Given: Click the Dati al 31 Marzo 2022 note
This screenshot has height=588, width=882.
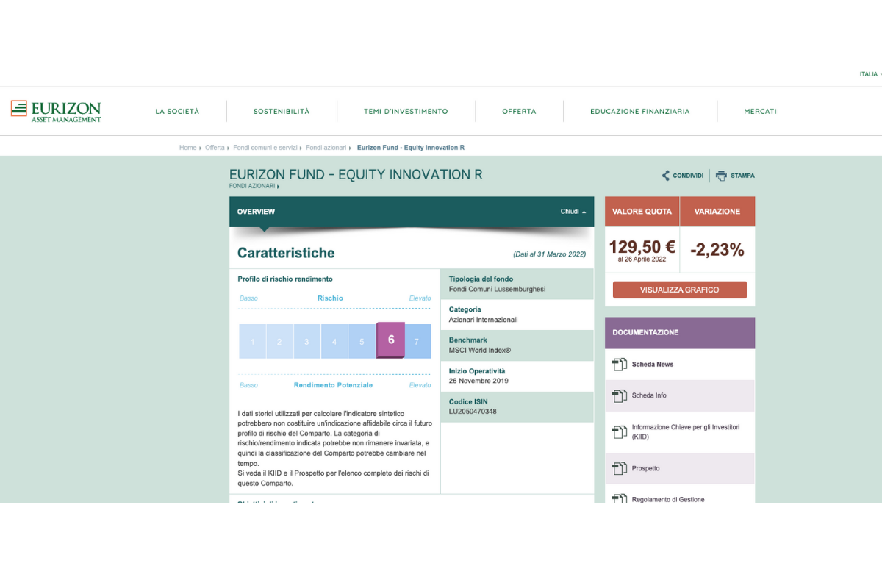Looking at the screenshot, I should click(549, 254).
